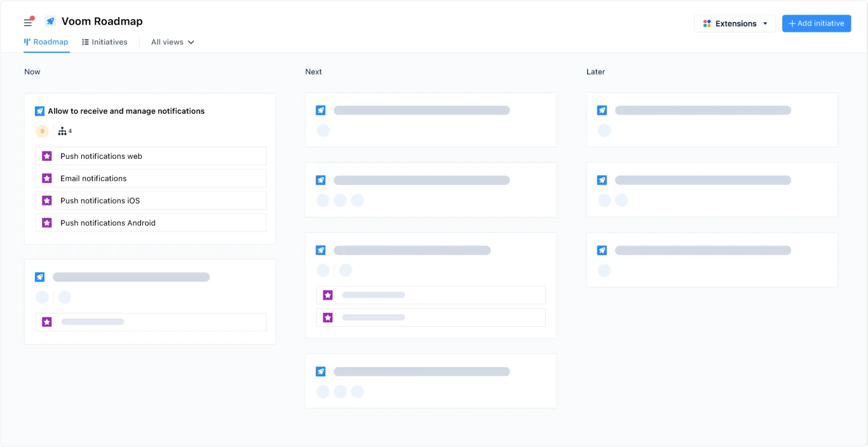
Task: Click the hamburger menu icon top-left
Action: pyautogui.click(x=28, y=22)
